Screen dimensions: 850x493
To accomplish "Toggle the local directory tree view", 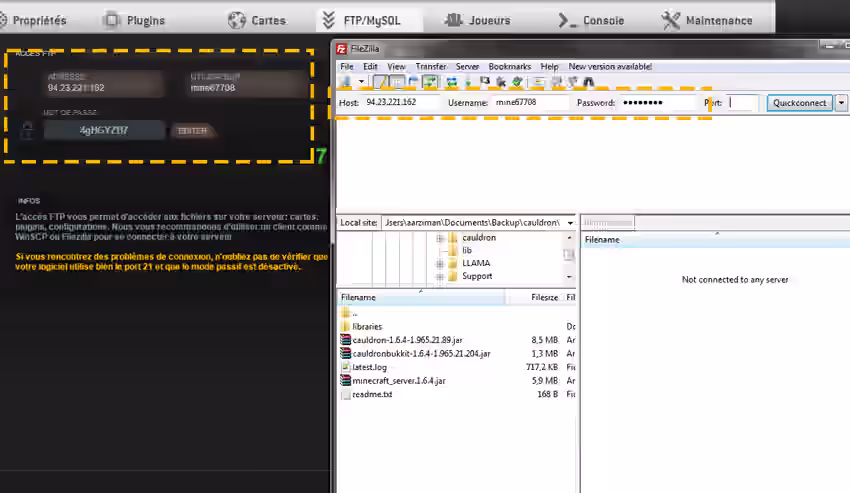I will click(397, 82).
